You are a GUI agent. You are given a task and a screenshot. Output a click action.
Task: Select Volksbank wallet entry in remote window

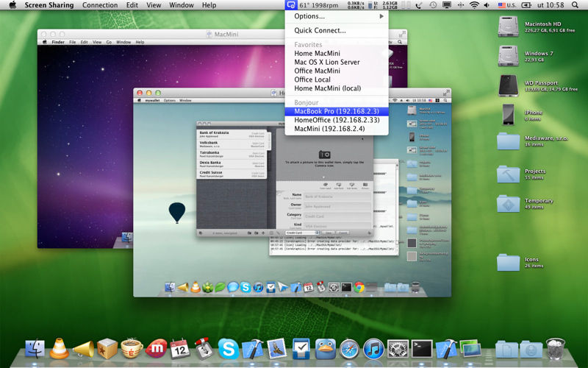[x=232, y=144]
